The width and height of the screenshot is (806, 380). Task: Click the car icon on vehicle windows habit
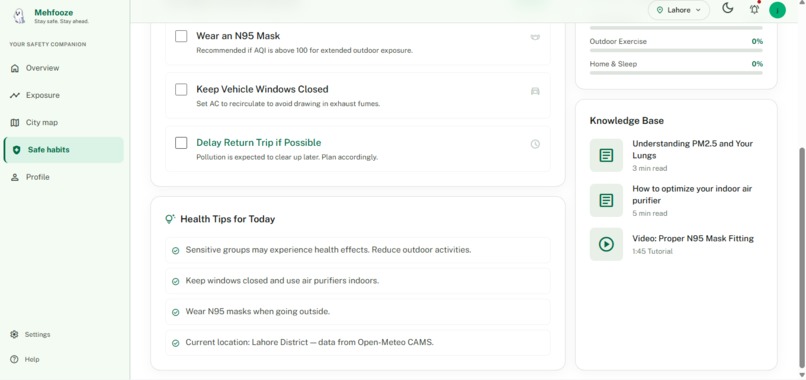(535, 91)
